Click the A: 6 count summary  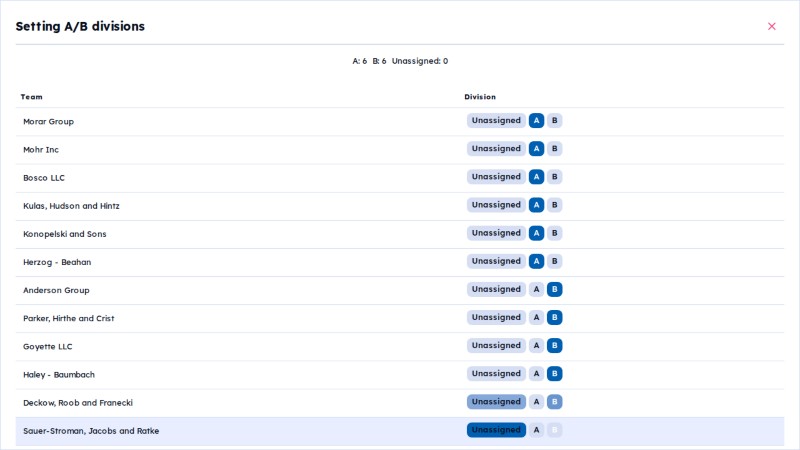click(360, 61)
